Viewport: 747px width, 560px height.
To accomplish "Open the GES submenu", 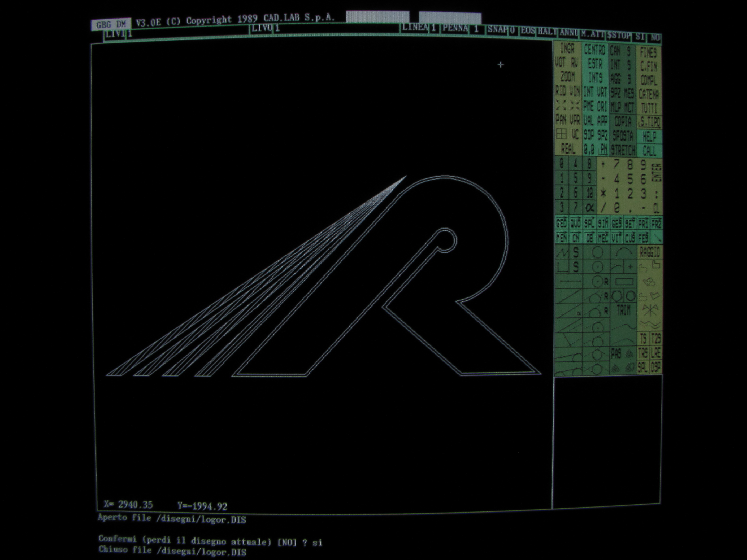I will point(617,223).
